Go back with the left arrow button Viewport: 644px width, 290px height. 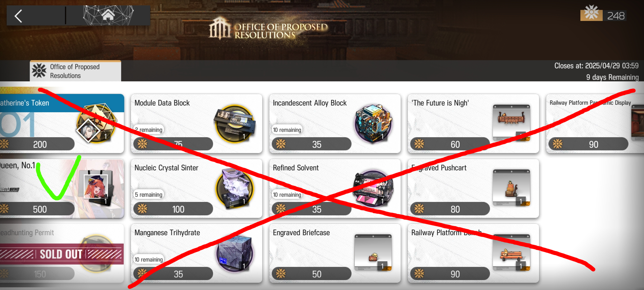coord(18,16)
